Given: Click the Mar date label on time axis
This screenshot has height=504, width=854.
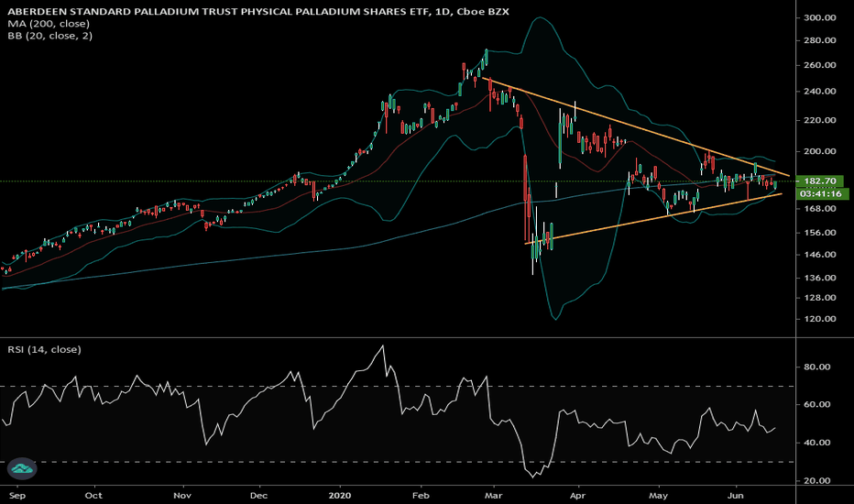Looking at the screenshot, I should [494, 495].
